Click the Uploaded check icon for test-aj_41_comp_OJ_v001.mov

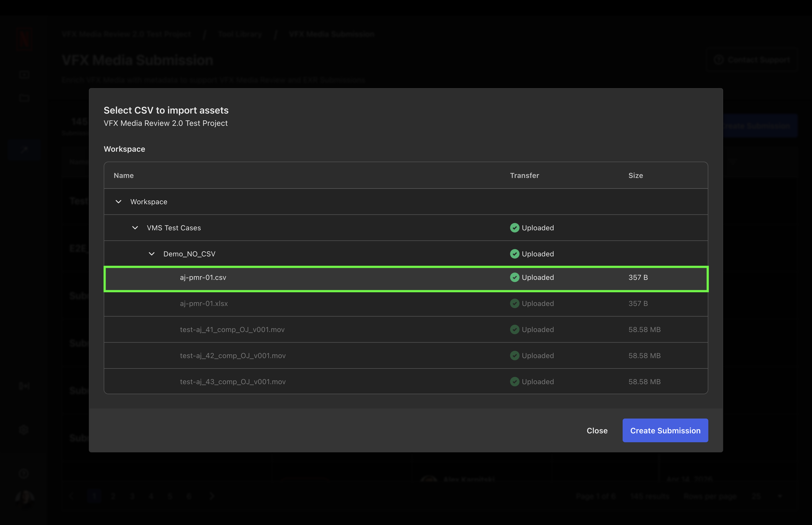[x=515, y=330]
